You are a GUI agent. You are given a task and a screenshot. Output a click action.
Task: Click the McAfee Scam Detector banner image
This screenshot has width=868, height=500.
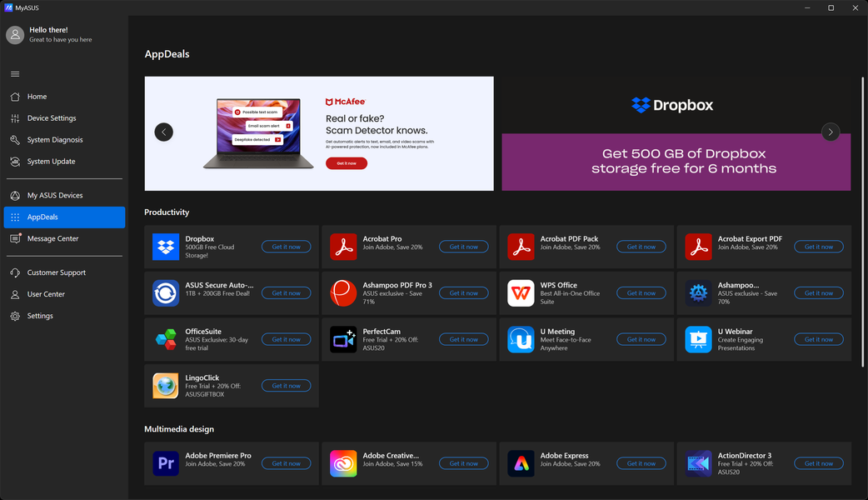click(319, 133)
